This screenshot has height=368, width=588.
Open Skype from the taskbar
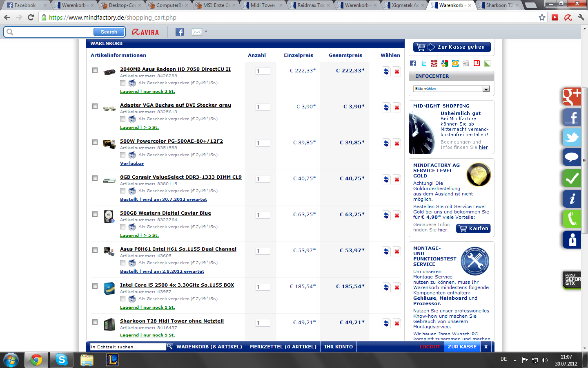point(62,360)
